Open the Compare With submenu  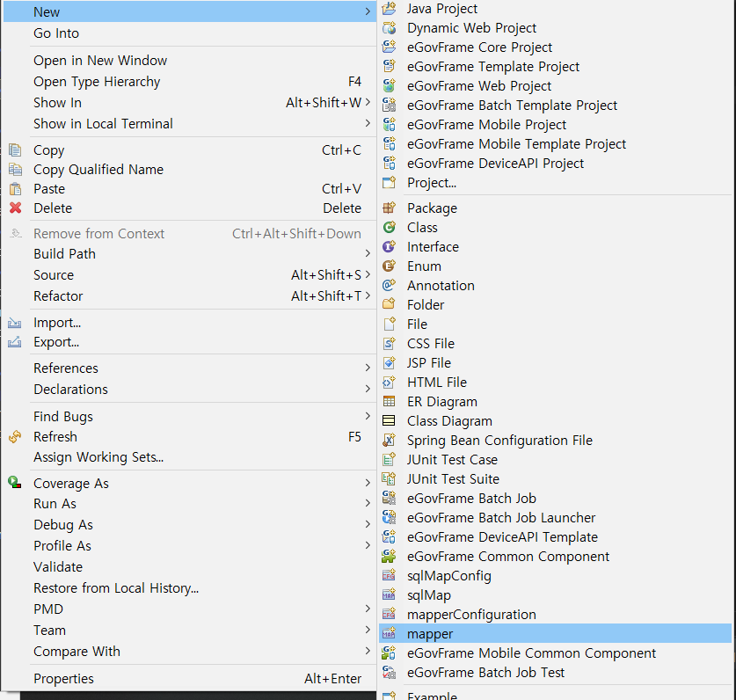click(x=190, y=651)
